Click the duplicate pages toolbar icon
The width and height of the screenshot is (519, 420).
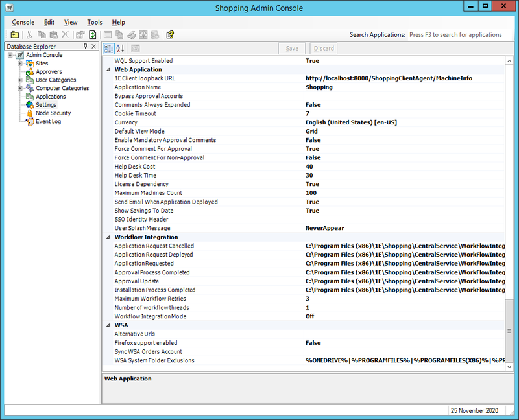[119, 35]
